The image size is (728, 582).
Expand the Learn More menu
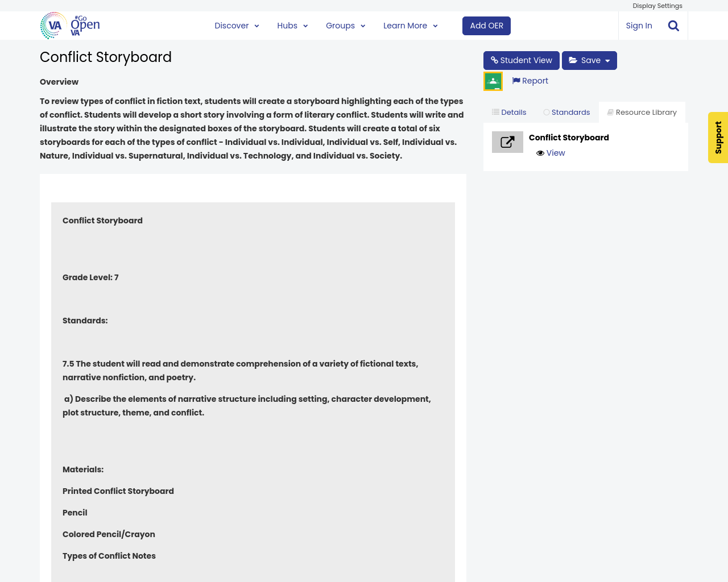pyautogui.click(x=410, y=26)
